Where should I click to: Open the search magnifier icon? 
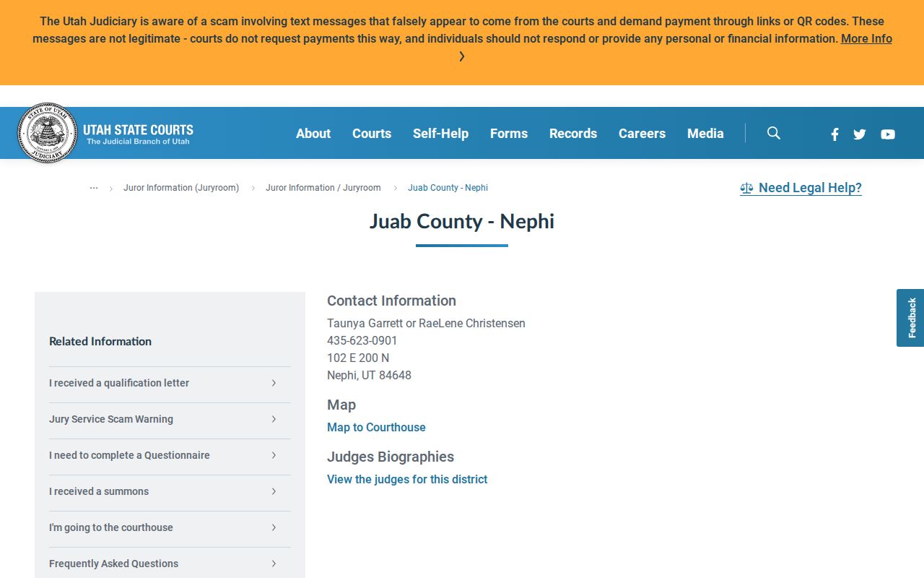(774, 133)
